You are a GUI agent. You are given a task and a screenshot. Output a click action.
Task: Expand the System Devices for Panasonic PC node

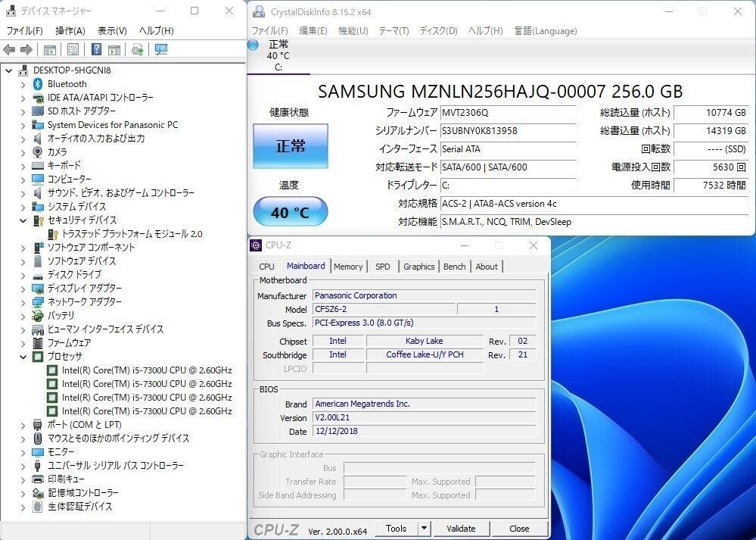pyautogui.click(x=23, y=125)
